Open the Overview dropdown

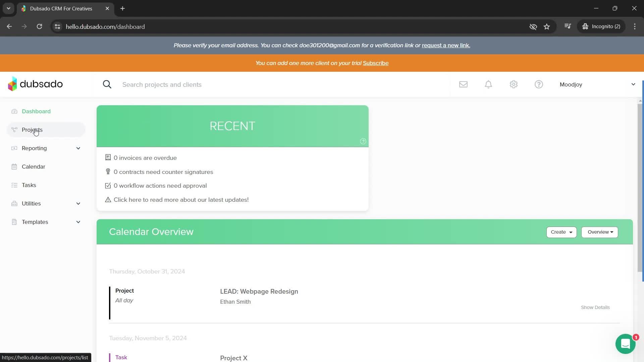(x=599, y=232)
